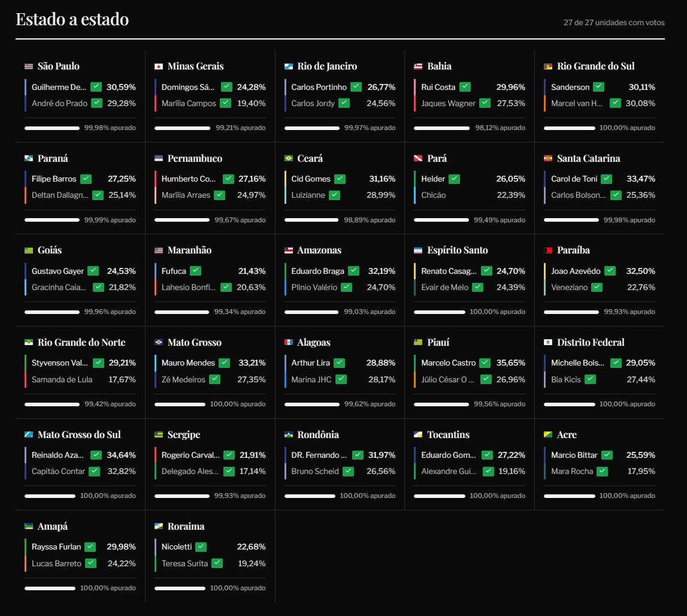
Task: Click the Piauí flag icon
Action: coord(418,342)
